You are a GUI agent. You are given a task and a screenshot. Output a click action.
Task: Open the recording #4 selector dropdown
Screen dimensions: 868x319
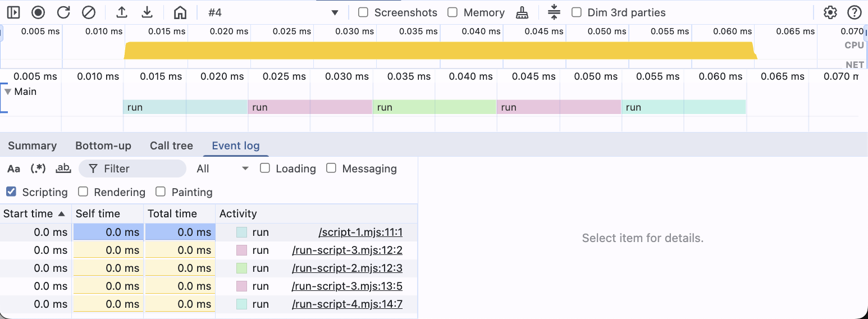(273, 12)
